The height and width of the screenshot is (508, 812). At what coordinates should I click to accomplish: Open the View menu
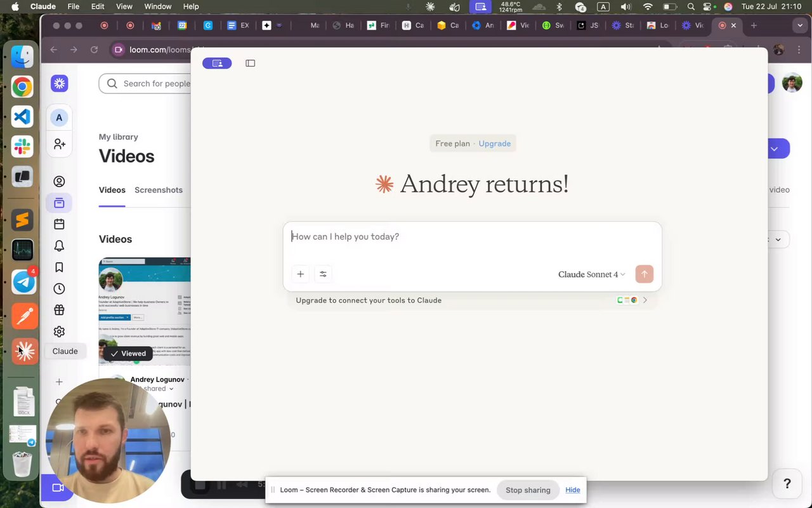tap(124, 6)
